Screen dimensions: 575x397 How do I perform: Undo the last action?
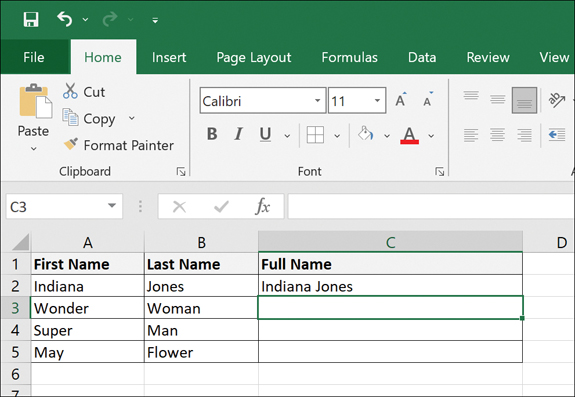point(65,19)
